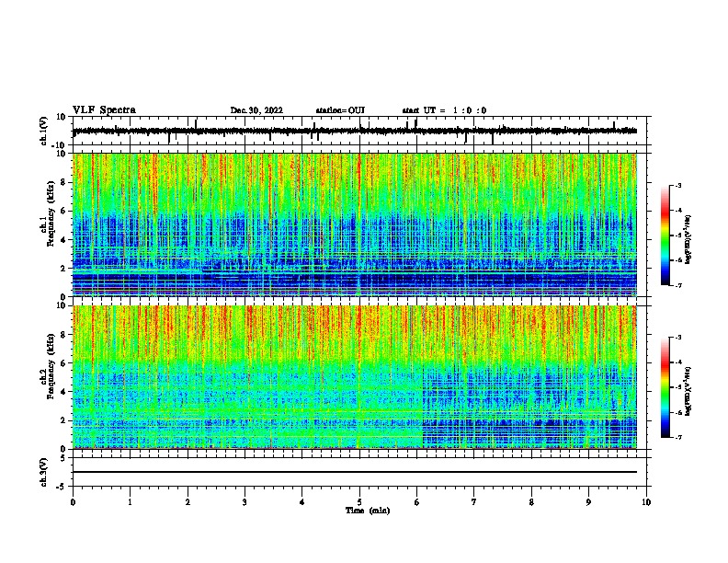728x563 pixels.
Task: Click time axis tick label "2"
Action: tap(188, 502)
